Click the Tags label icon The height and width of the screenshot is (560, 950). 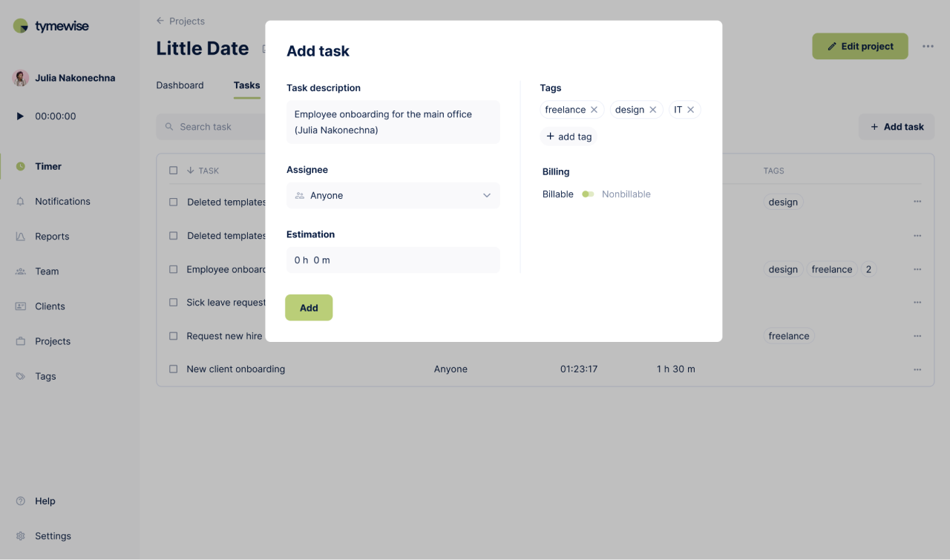pos(21,376)
